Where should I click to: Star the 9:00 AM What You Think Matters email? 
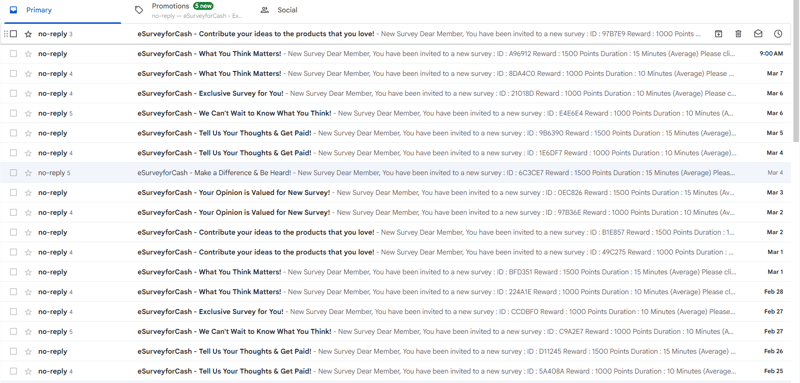(x=28, y=54)
